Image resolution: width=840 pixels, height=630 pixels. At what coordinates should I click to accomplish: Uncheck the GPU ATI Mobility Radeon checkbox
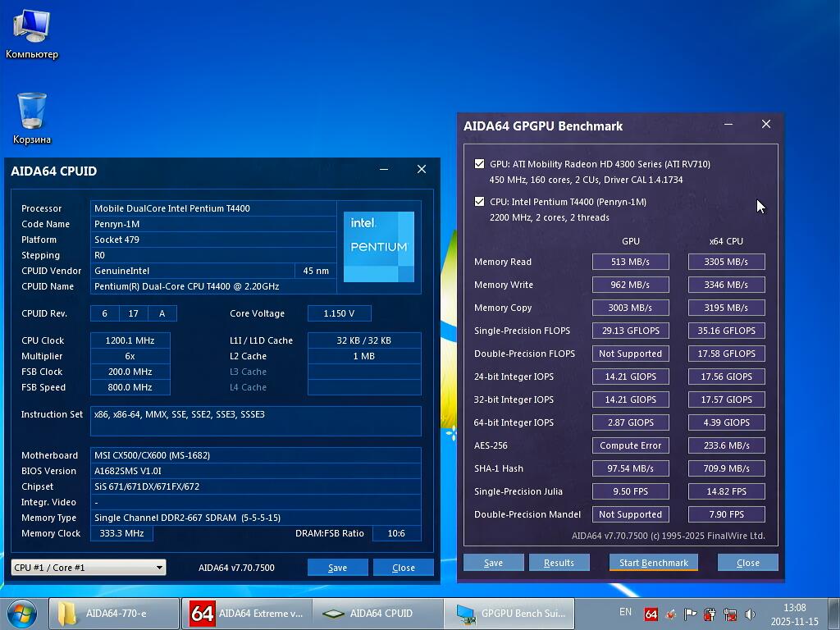tap(479, 164)
